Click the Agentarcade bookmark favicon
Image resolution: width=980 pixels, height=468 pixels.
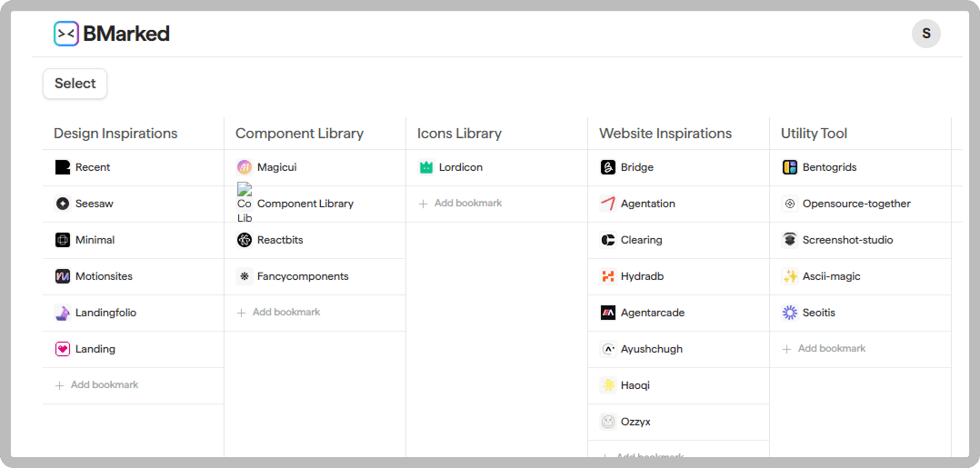pyautogui.click(x=608, y=313)
